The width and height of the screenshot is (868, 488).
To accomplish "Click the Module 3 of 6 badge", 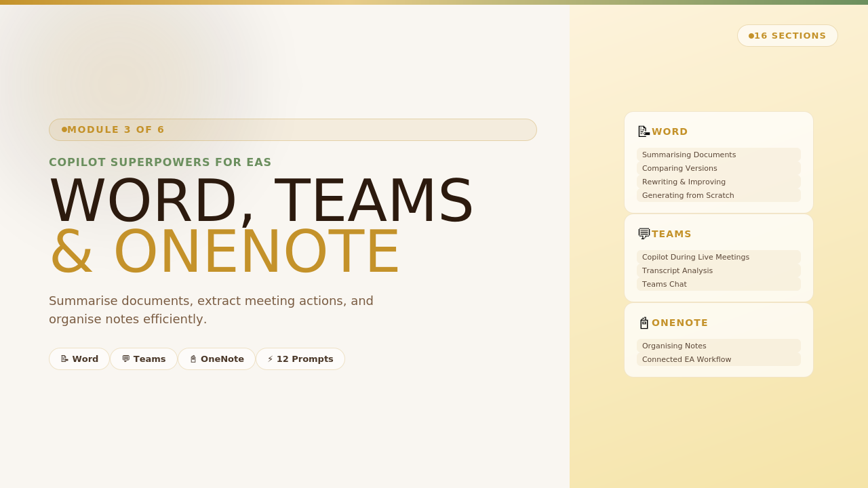I will 292,129.
